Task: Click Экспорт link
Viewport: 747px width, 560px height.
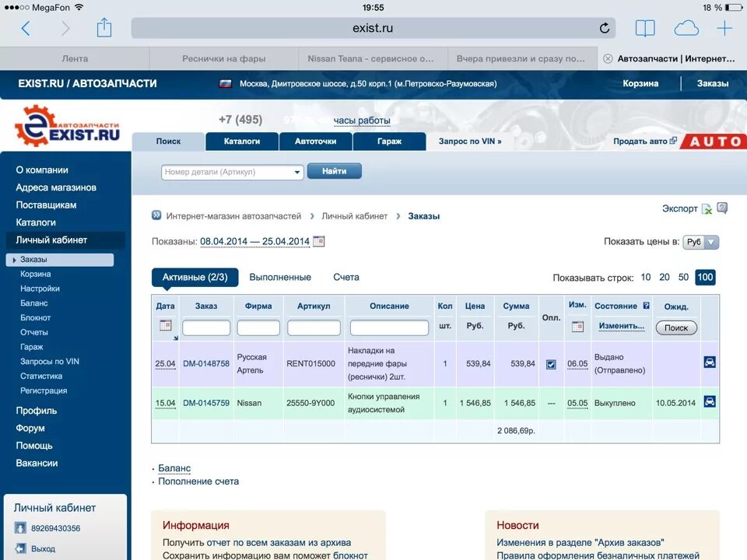Action: (680, 208)
